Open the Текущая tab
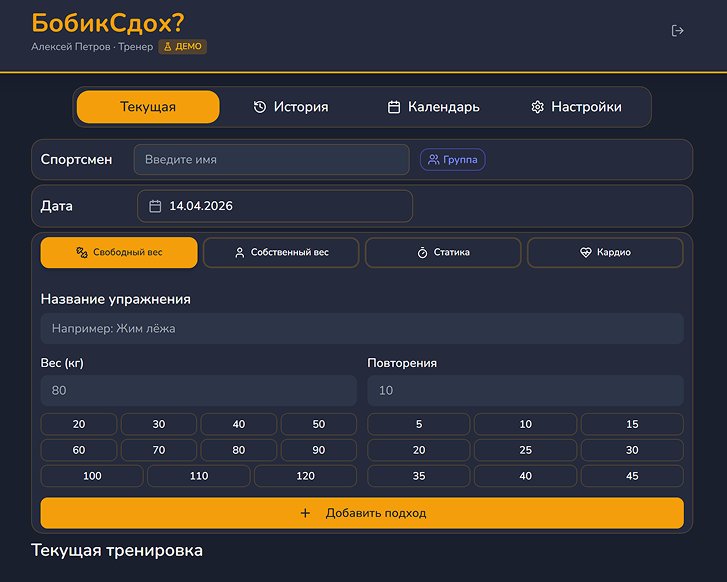 click(x=148, y=107)
